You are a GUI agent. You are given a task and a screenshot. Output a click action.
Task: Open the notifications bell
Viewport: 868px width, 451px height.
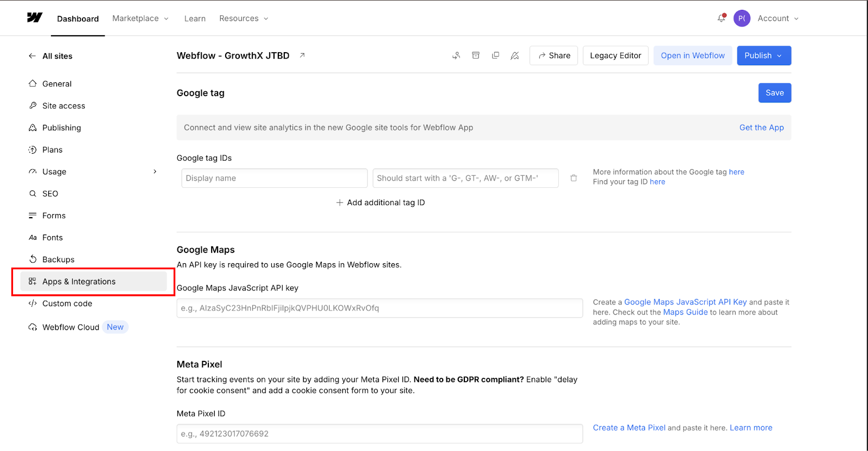pyautogui.click(x=721, y=18)
